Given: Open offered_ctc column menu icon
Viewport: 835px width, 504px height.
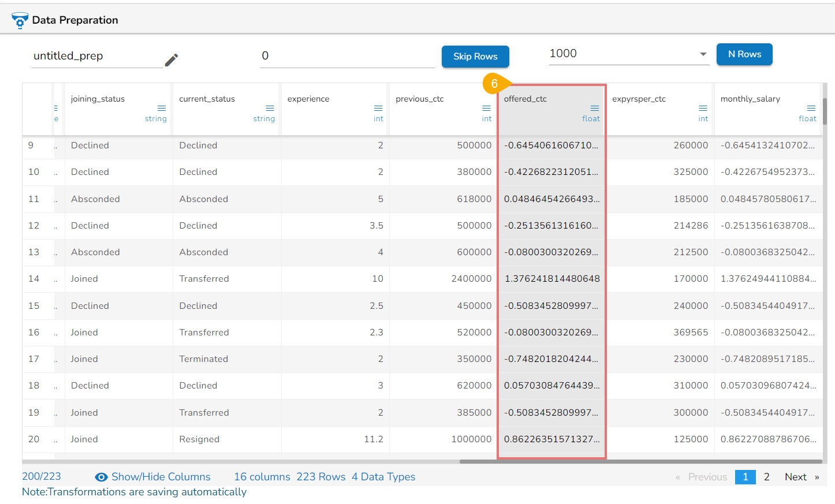Looking at the screenshot, I should (594, 108).
